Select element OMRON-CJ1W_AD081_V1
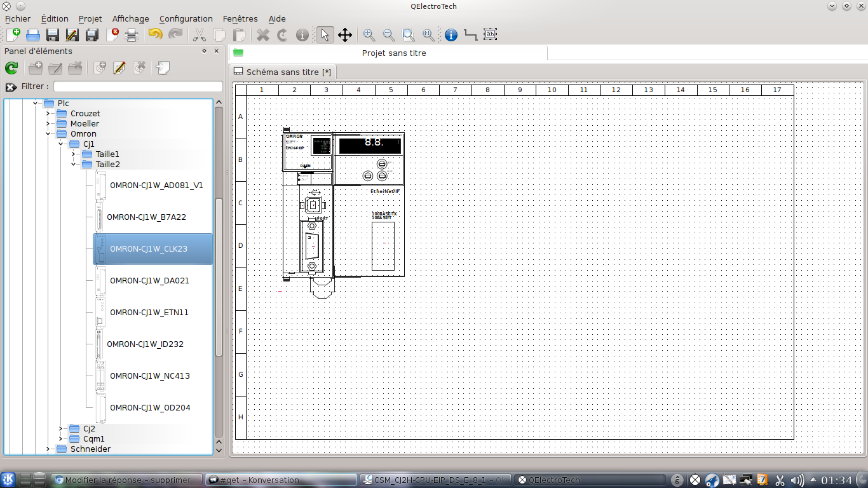The width and height of the screenshot is (868, 488). point(156,185)
